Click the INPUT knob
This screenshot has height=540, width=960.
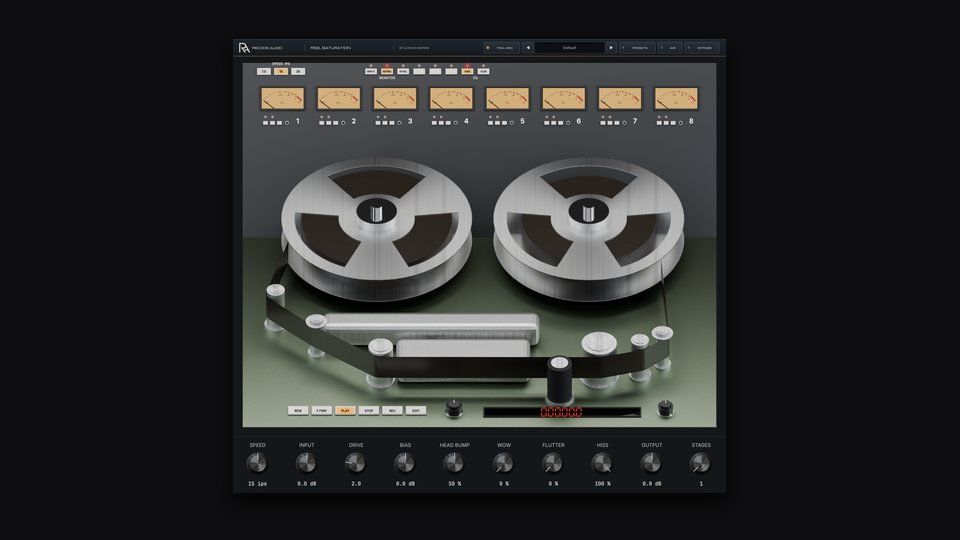pos(306,463)
